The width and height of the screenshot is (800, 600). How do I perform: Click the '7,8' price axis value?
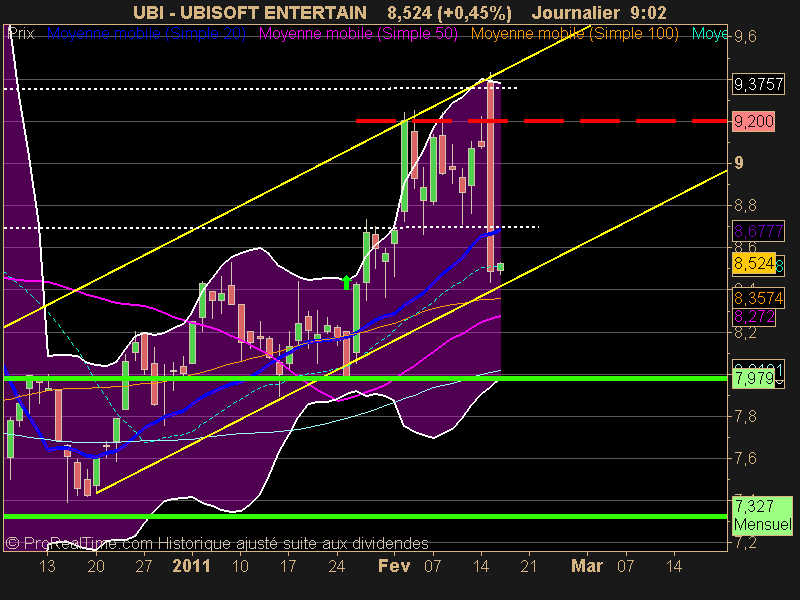point(745,416)
